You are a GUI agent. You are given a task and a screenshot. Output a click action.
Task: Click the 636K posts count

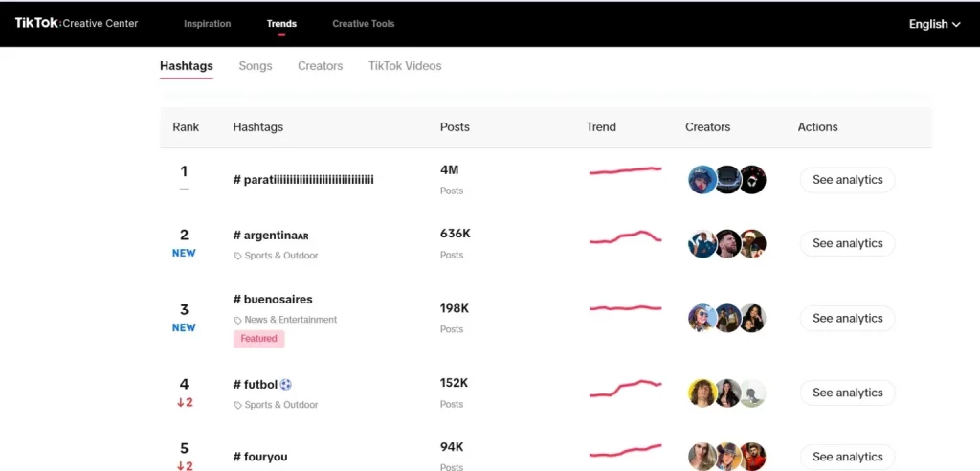tap(455, 234)
